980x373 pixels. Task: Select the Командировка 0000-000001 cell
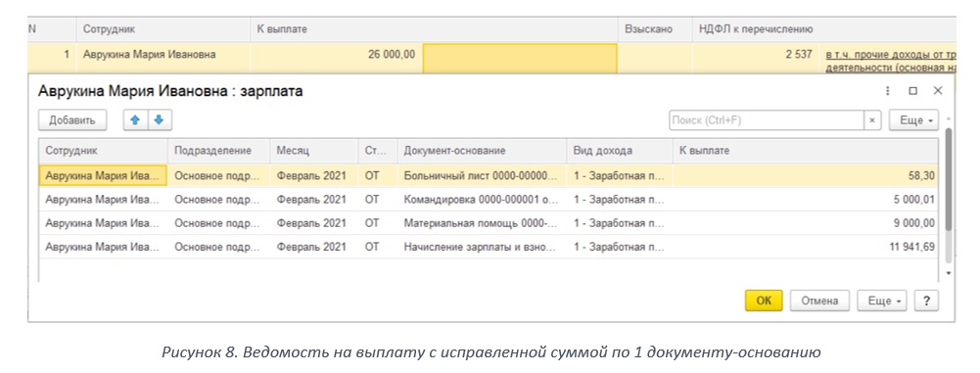pos(482,200)
